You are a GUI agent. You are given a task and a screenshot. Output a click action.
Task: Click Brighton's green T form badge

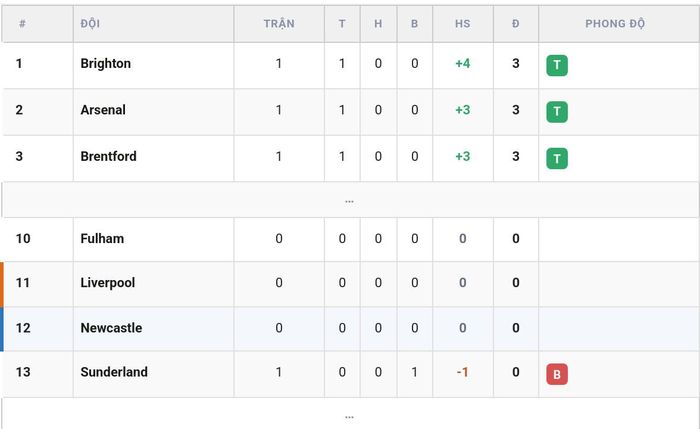pos(557,65)
